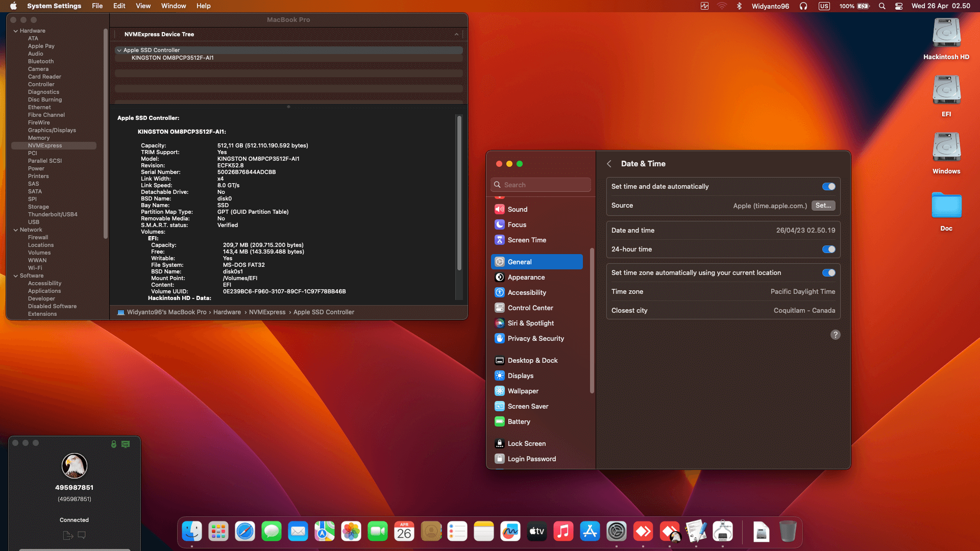
Task: Open Notes app in Dock
Action: point(484,532)
